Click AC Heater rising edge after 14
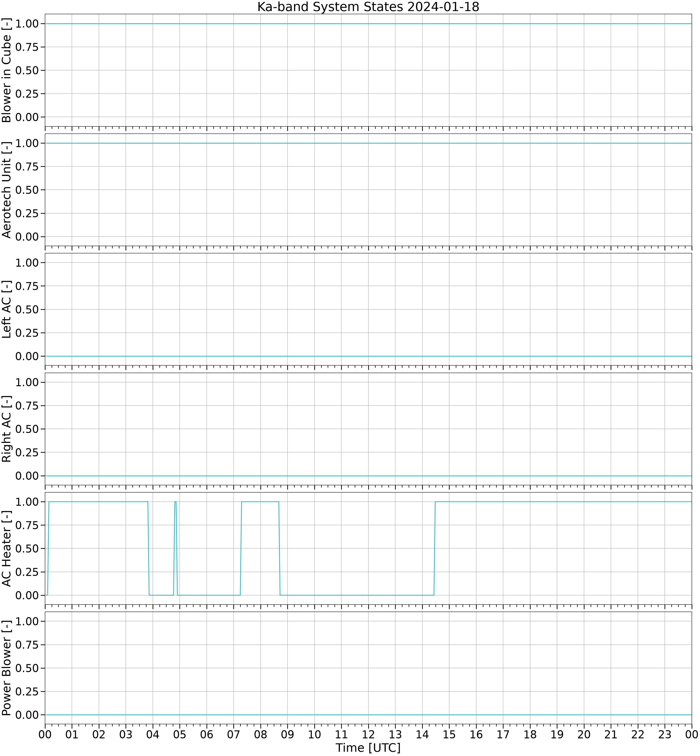The width and height of the screenshot is (700, 756). pos(434,548)
